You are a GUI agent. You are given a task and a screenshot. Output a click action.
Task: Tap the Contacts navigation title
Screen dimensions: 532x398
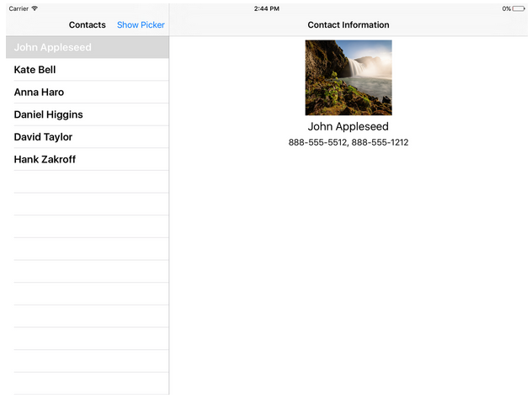coord(88,25)
